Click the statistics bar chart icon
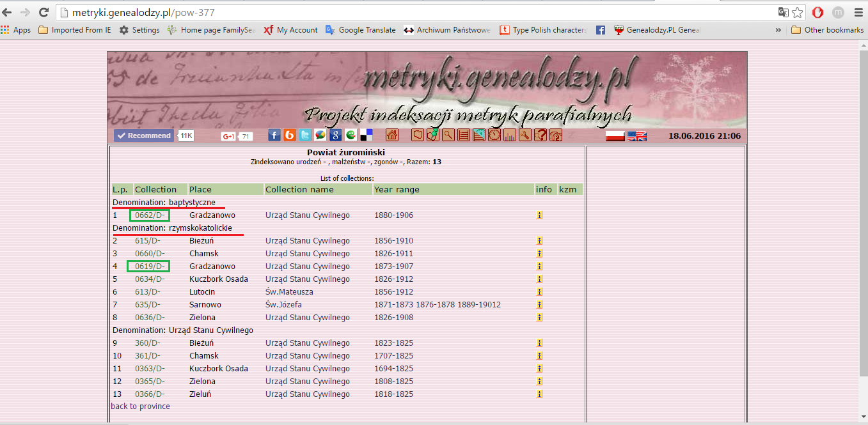 click(509, 135)
